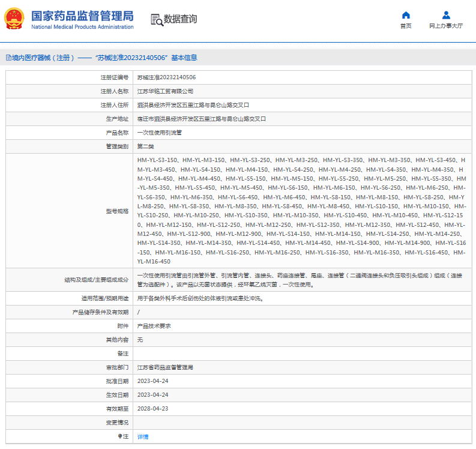The height and width of the screenshot is (449, 476).
Task: Select 泗洪县经济开发区 registrant address value
Action: [193, 105]
